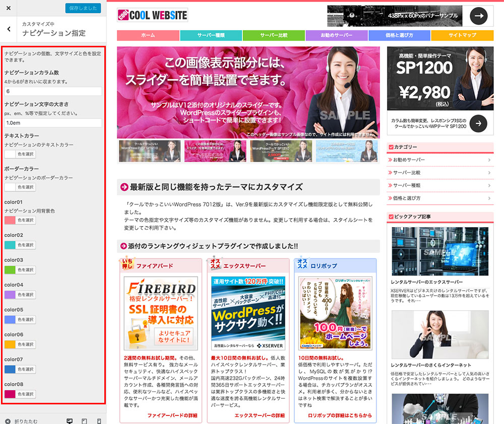Open color03 green swatch picker
Image resolution: width=504 pixels, height=424 pixels.
coord(20,270)
